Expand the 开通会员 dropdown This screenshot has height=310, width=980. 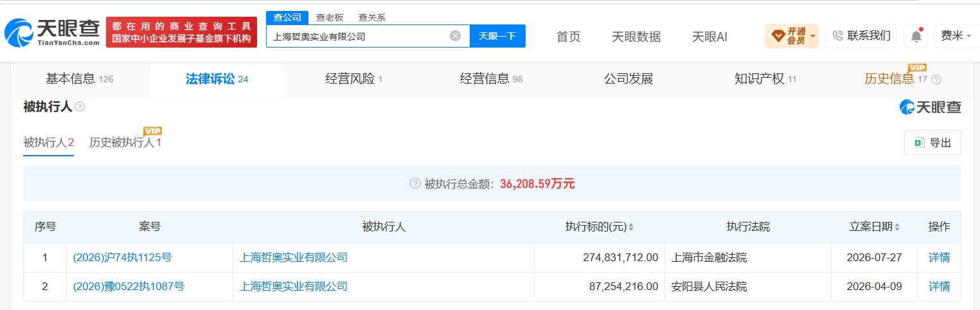pyautogui.click(x=792, y=36)
